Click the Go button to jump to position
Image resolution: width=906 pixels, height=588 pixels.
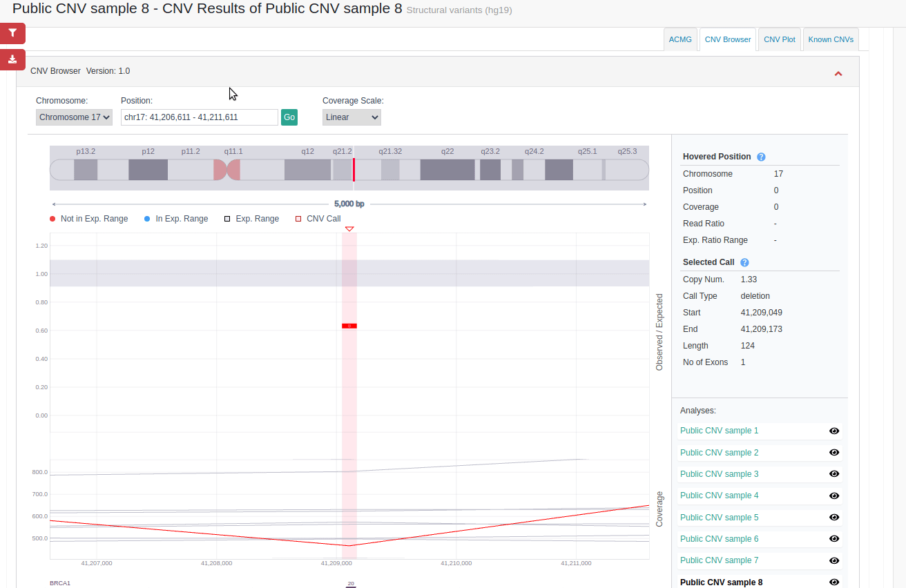(x=289, y=117)
